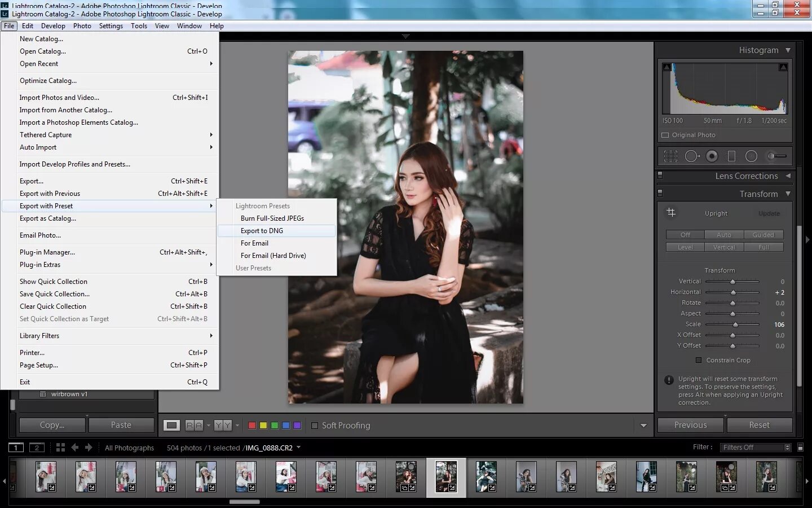Open grid view from filmstrip icon
The height and width of the screenshot is (508, 812).
point(60,448)
